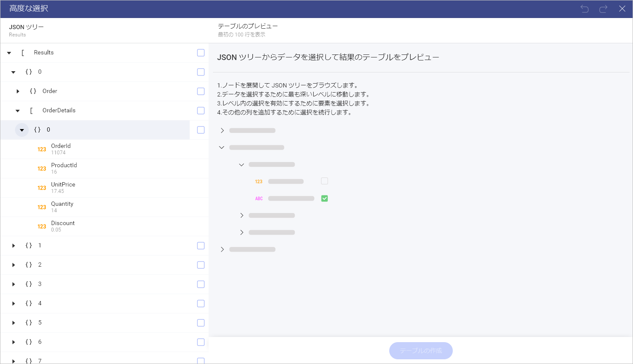Viewport: 633px width, 364px height.
Task: Collapse the OrderDetails array node
Action: 18,111
